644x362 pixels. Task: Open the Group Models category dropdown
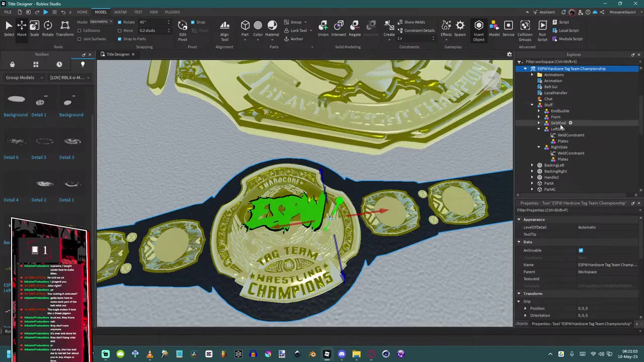[23, 78]
